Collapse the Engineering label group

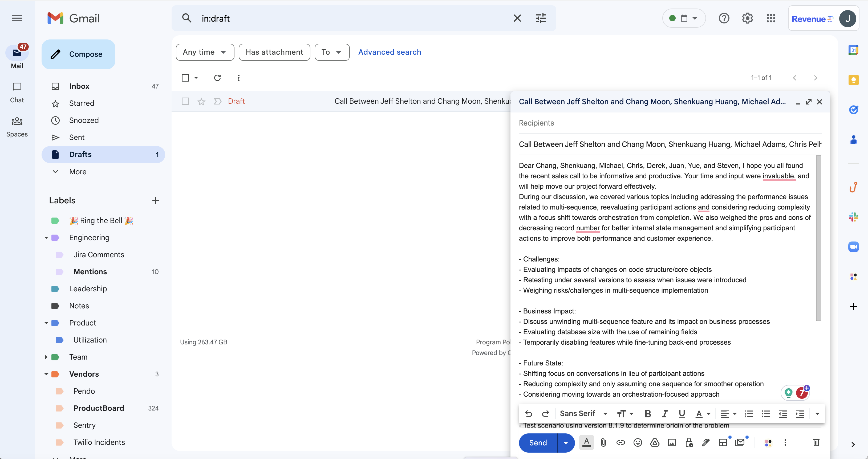click(46, 237)
